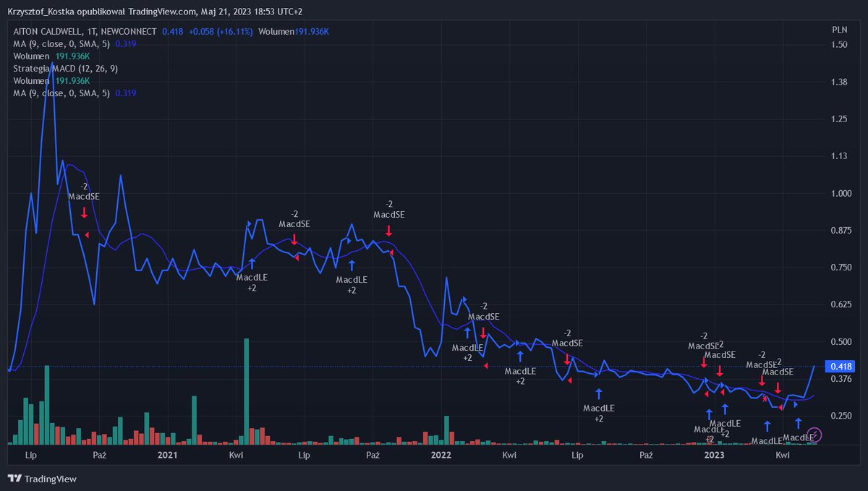Click the 1.38 price axis label
Screen dimensions: 868x491
(839, 82)
